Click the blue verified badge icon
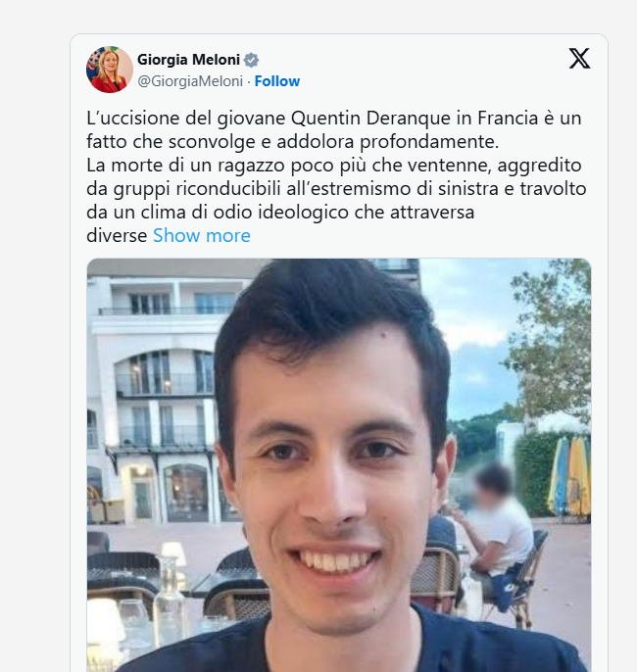 point(251,60)
